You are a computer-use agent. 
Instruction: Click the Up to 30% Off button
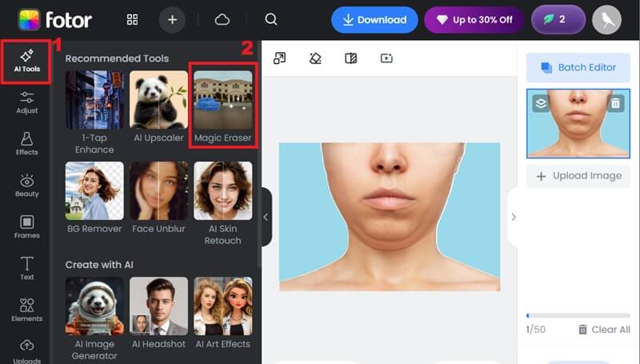[x=474, y=20]
